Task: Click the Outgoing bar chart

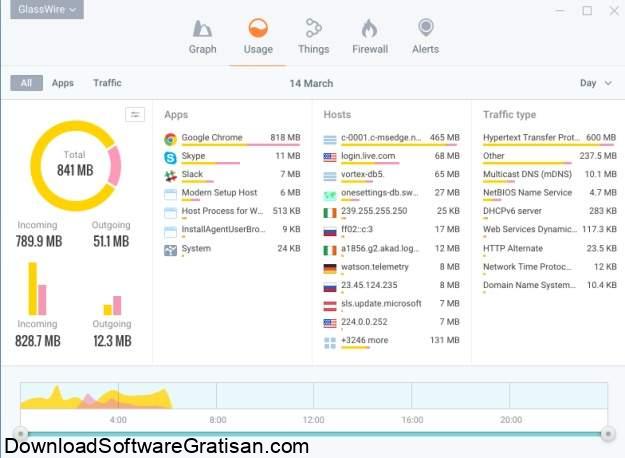Action: [x=112, y=305]
